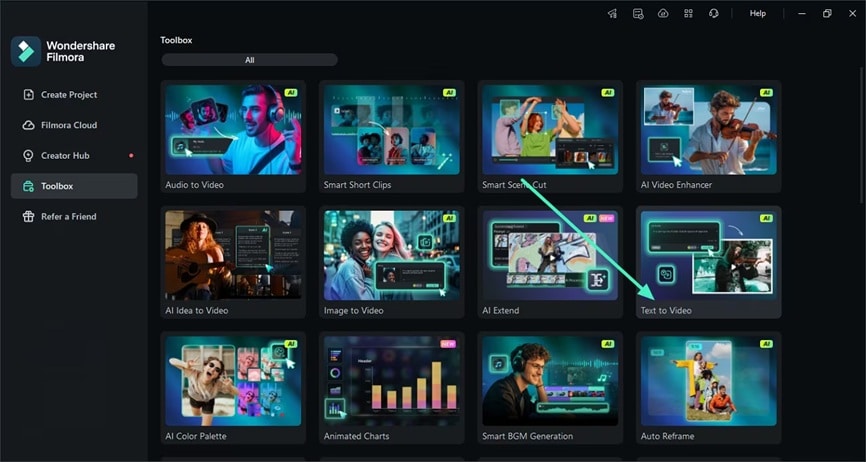Click the Refer a Friend gift icon
The width and height of the screenshot is (866, 462).
tap(28, 216)
